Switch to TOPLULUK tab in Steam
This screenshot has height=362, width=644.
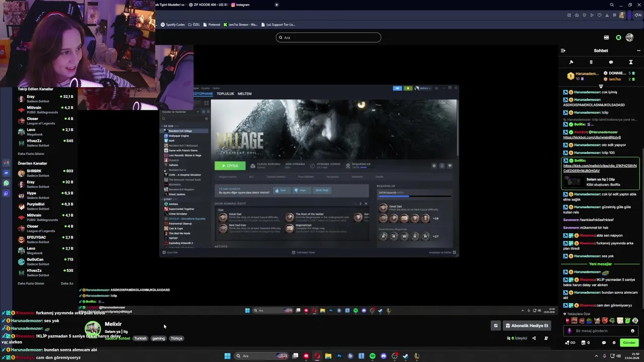click(225, 94)
